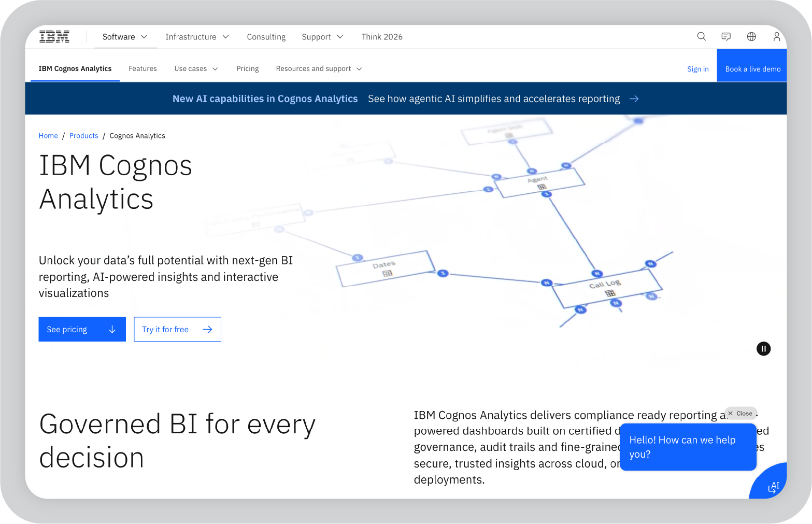Click the 'Cognos Analytics' breadcrumb text
The height and width of the screenshot is (524, 812).
(137, 136)
